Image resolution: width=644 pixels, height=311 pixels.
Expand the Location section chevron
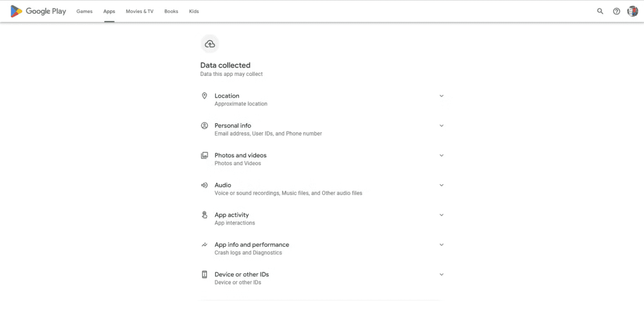coord(441,95)
